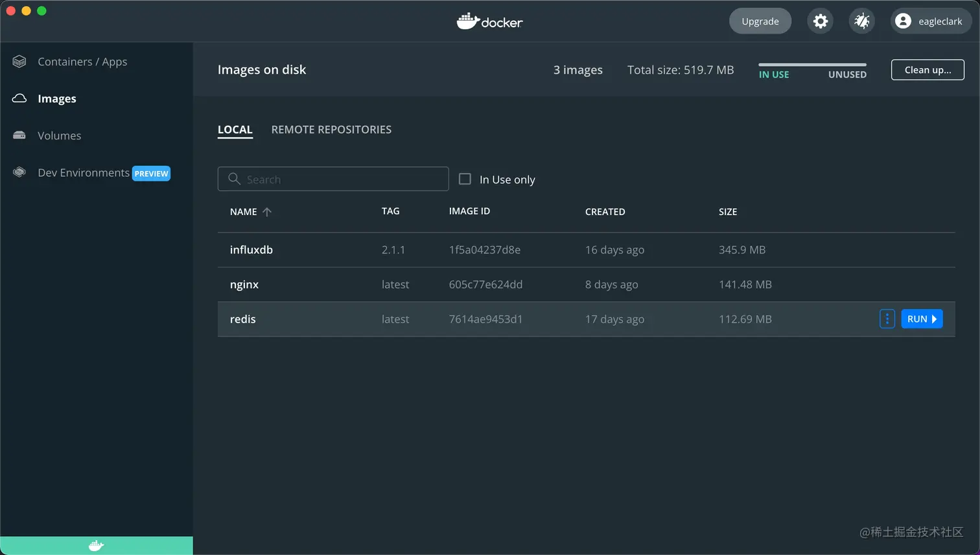Click the Containers / Apps sidebar icon
Viewport: 980px width, 555px height.
(x=19, y=62)
